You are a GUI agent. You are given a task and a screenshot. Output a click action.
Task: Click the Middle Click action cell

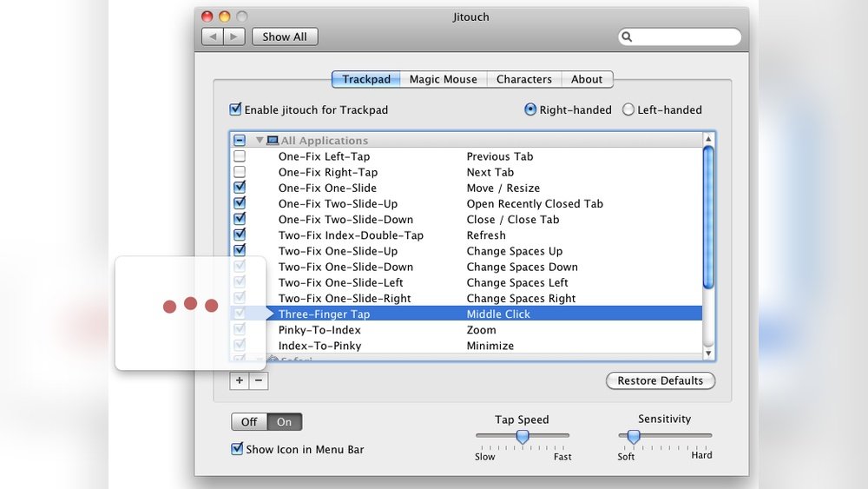[x=498, y=314]
